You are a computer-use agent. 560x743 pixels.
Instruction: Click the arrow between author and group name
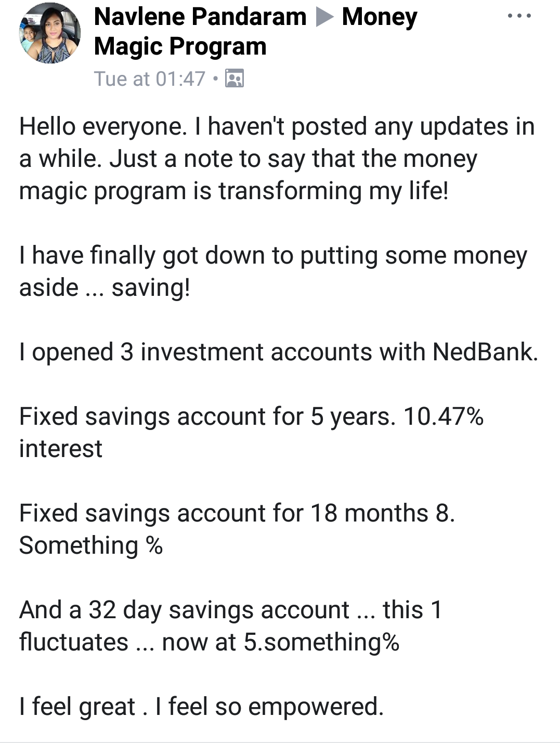click(324, 17)
